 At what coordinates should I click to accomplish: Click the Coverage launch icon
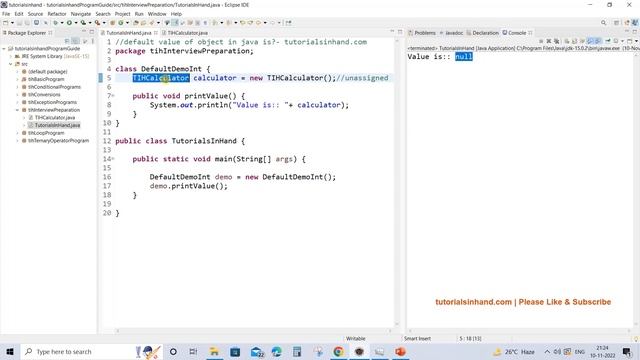tap(83, 23)
